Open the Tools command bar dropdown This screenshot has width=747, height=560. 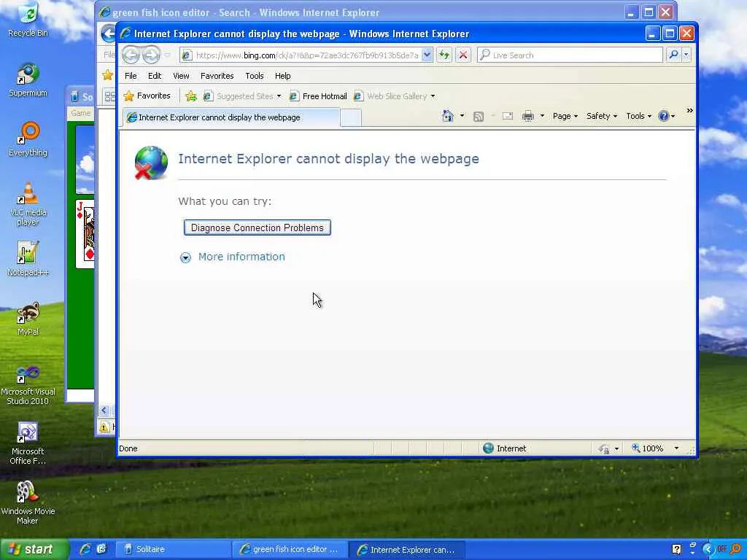[x=638, y=116]
